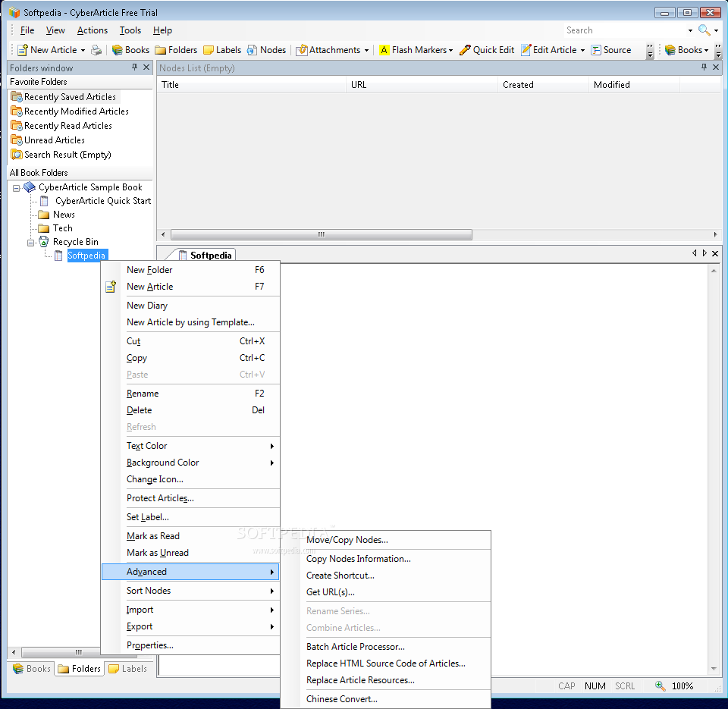Viewport: 728px width, 709px height.
Task: Click the Attachments toolbar button
Action: [x=328, y=50]
